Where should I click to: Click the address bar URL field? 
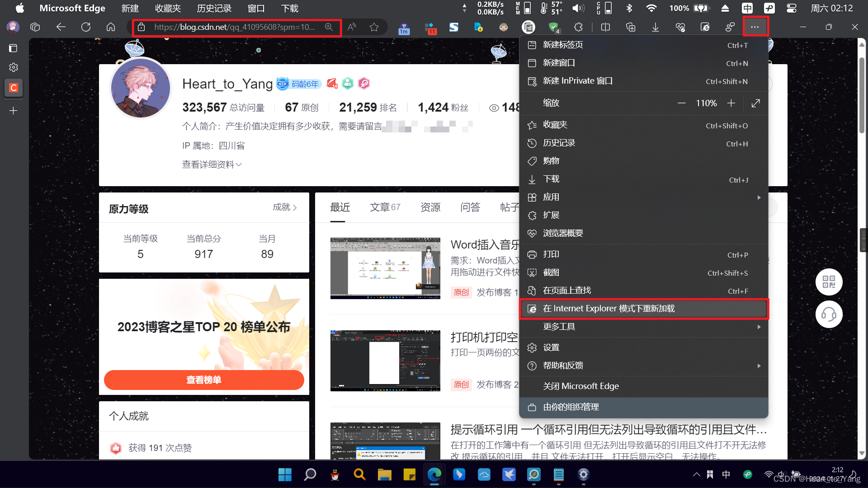235,27
